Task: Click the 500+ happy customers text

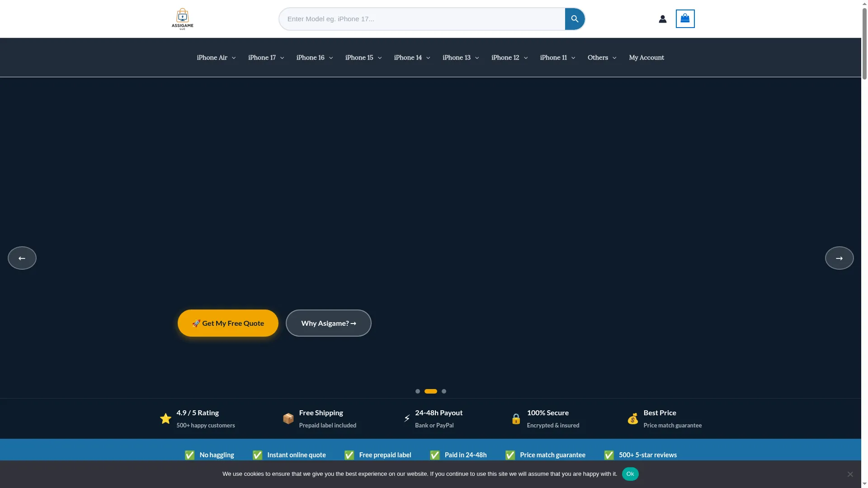Action: (x=206, y=426)
